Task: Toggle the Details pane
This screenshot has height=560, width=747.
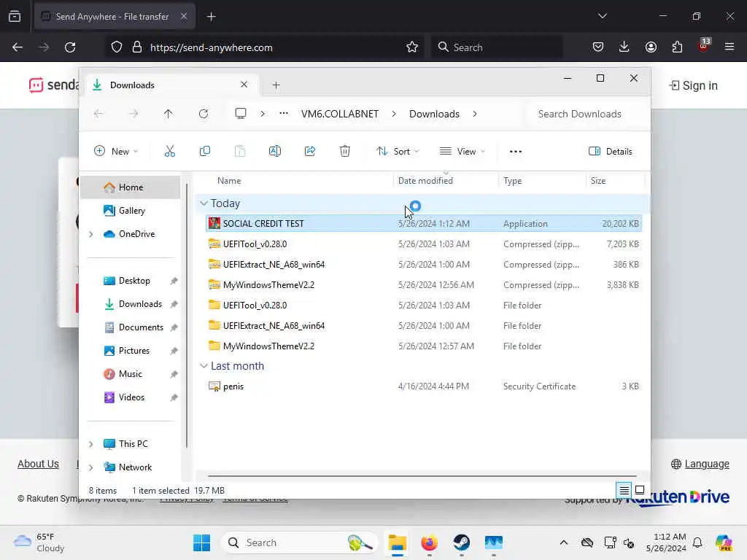Action: [611, 152]
